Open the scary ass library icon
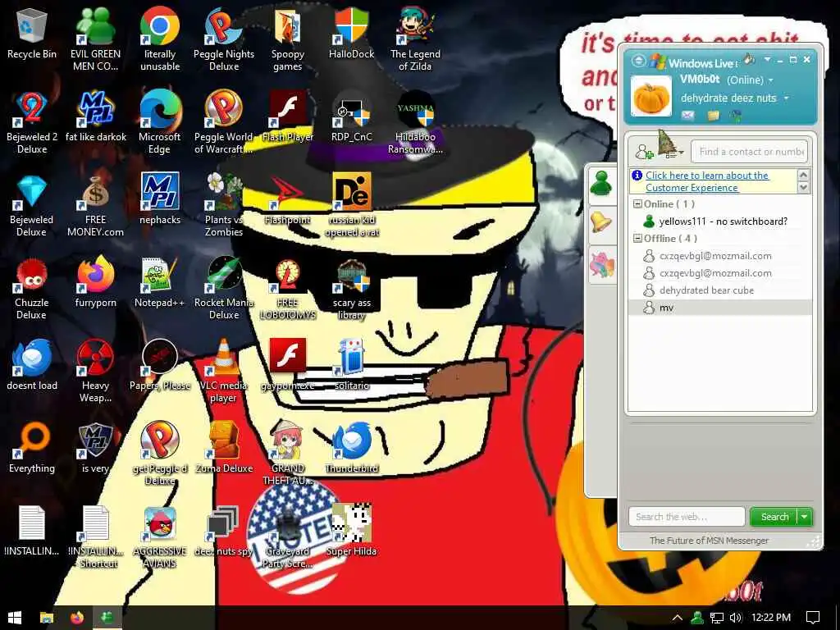The image size is (840, 630). pyautogui.click(x=351, y=288)
